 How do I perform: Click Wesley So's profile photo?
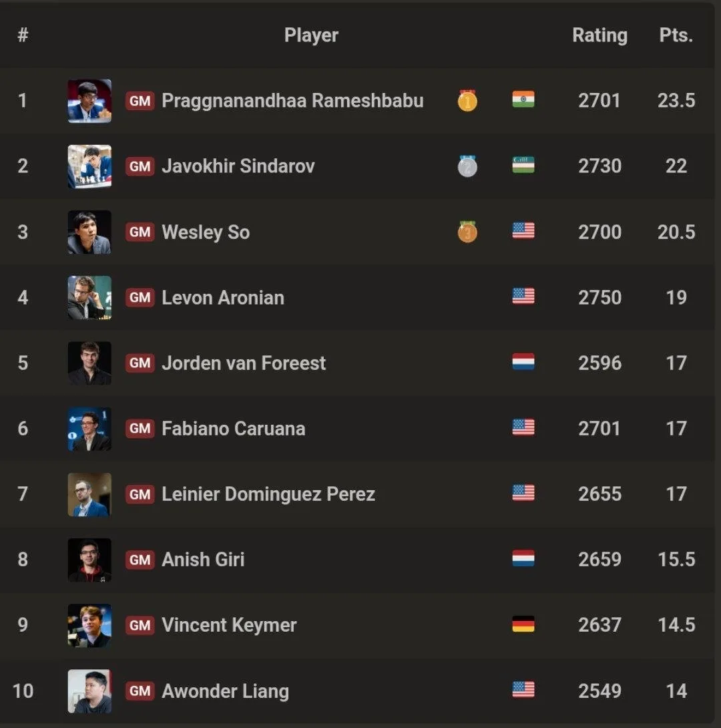(89, 232)
